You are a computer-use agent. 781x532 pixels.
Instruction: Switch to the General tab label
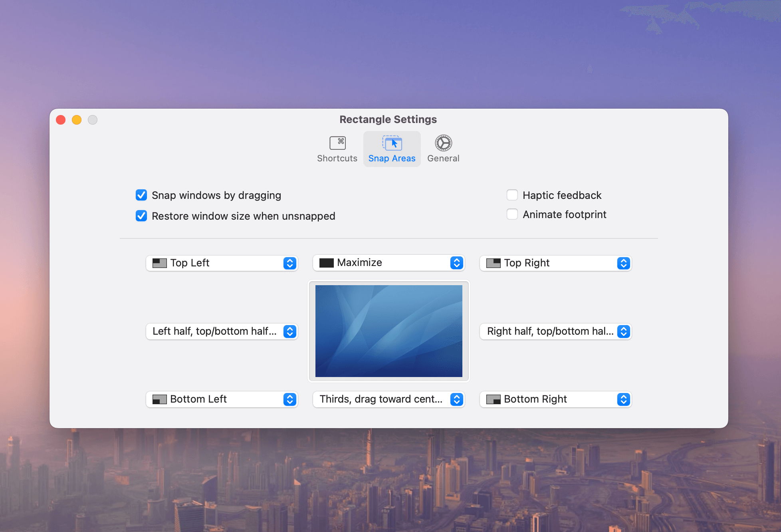point(443,159)
